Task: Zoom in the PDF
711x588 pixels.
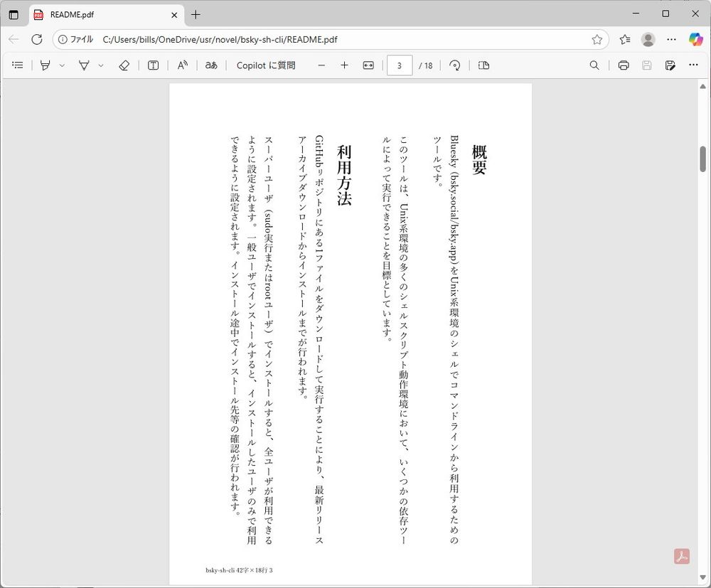Action: tap(345, 65)
